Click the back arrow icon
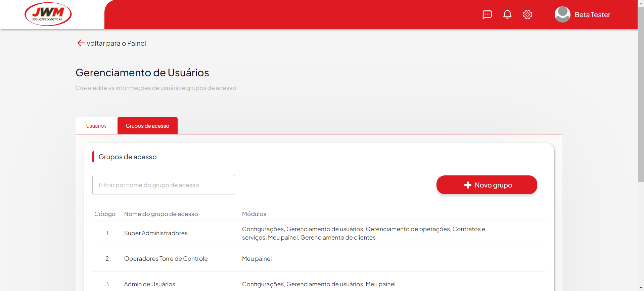This screenshot has width=644, height=291. [x=81, y=43]
